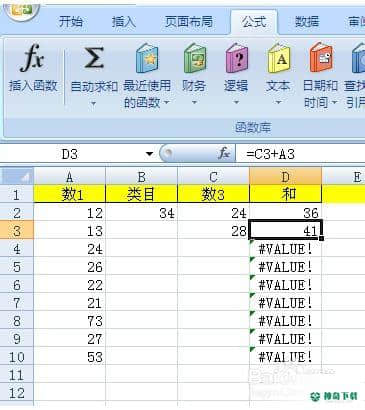The image size is (365, 410).
Task: Select column E header
Action: [x=344, y=176]
